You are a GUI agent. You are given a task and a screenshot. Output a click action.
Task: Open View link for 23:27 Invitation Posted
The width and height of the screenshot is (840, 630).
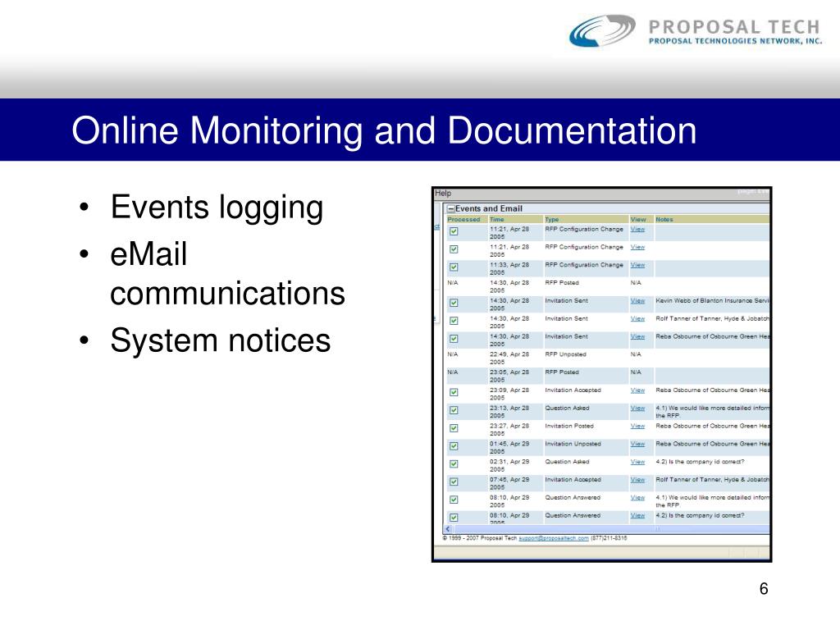coord(637,427)
